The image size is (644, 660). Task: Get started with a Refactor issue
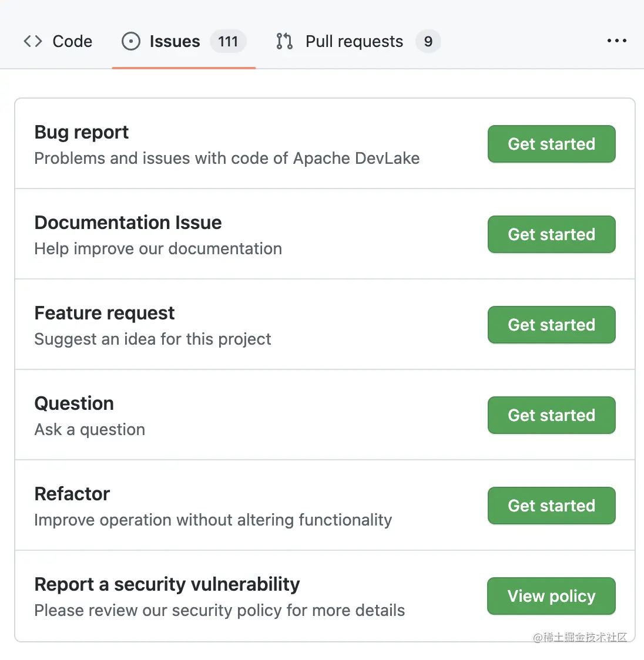(x=551, y=506)
